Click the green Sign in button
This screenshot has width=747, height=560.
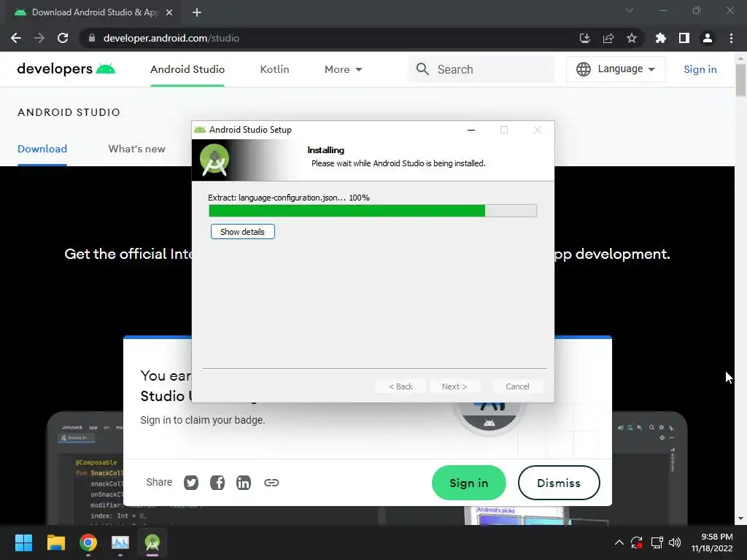point(469,483)
